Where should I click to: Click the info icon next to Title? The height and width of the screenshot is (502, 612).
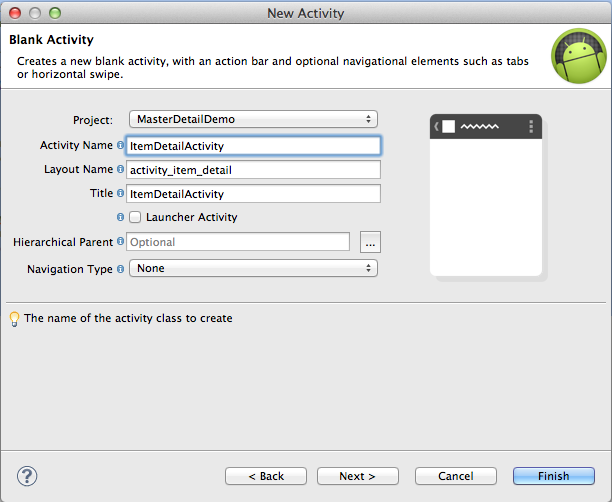coord(120,193)
